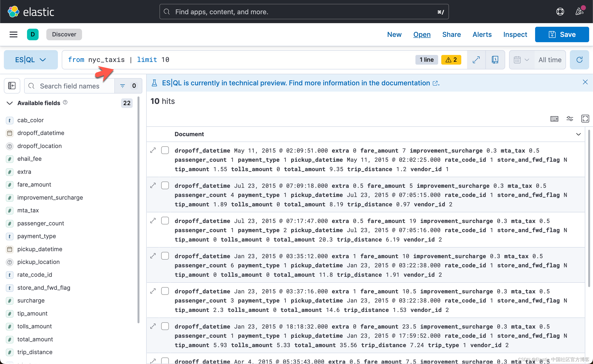
Task: Collapse the field list sidebar
Action: pos(12,86)
